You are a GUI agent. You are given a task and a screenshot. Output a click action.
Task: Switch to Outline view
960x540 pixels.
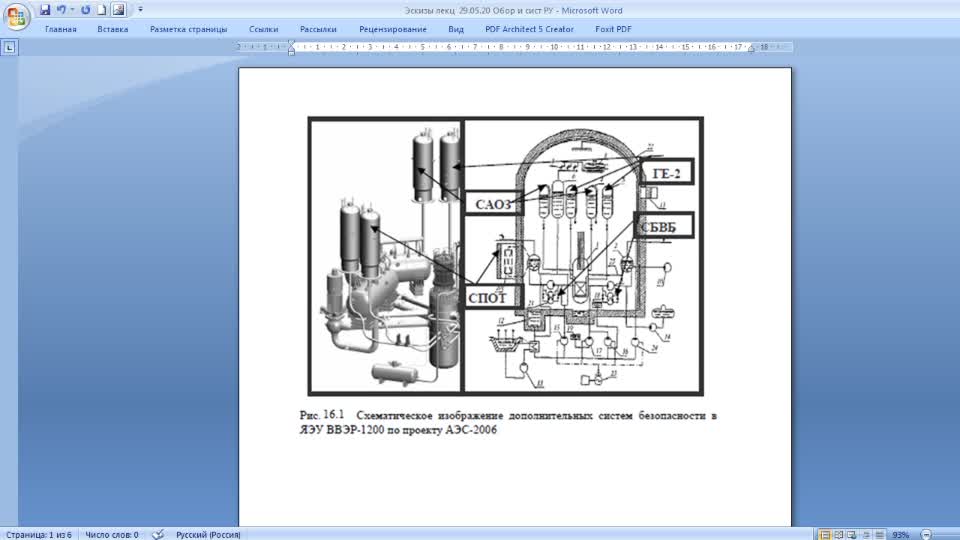(866, 534)
